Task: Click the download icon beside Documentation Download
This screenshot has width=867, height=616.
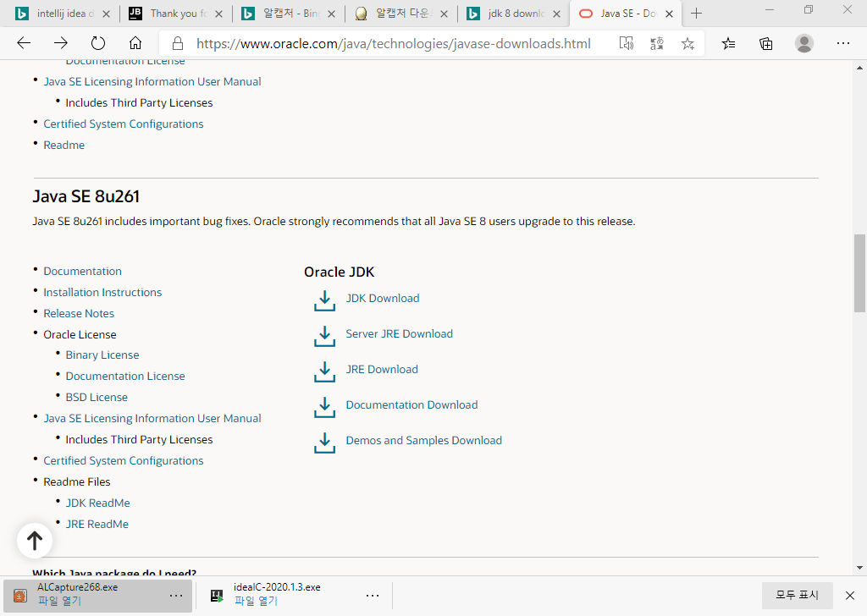Action: pos(324,408)
